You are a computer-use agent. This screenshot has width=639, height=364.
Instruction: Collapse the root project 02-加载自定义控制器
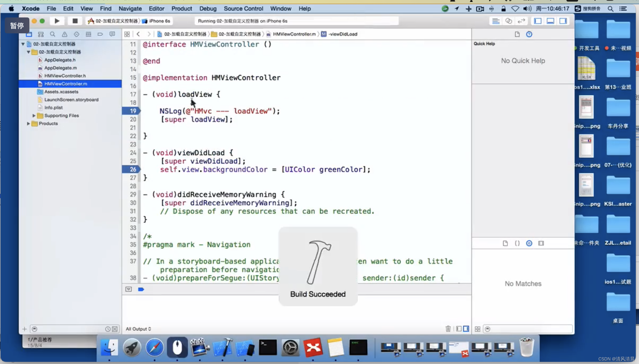click(23, 44)
